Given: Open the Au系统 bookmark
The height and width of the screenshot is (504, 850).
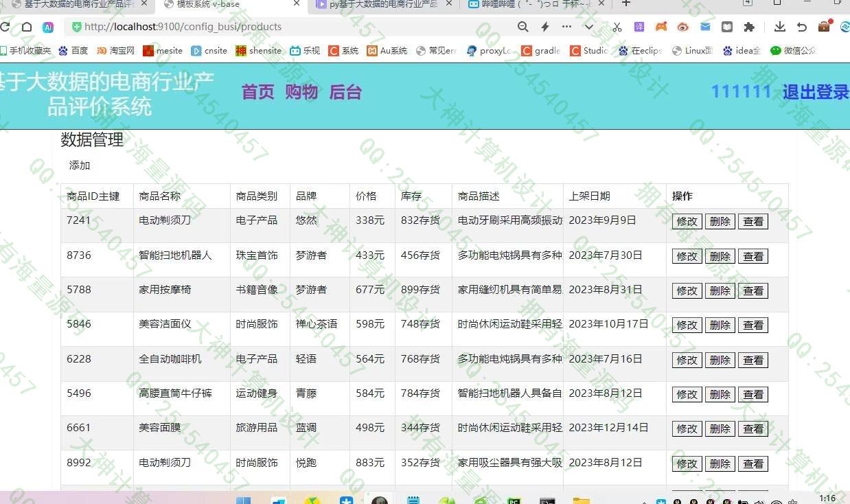Looking at the screenshot, I should 387,50.
